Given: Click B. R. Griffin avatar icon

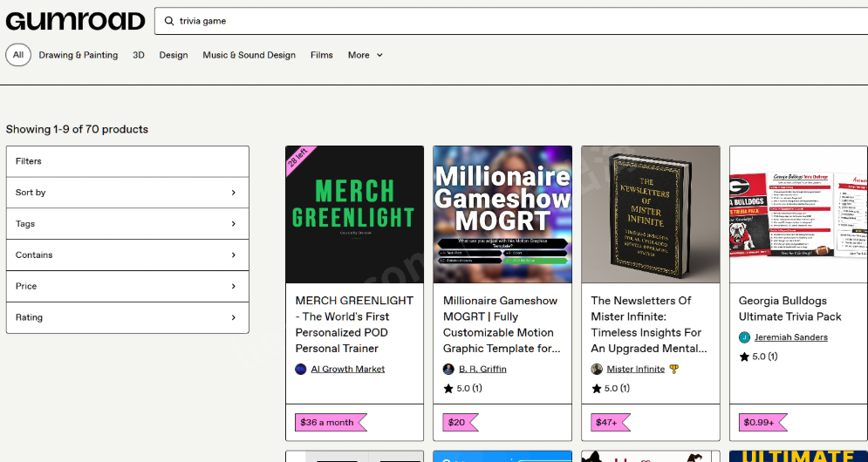Looking at the screenshot, I should click(x=448, y=369).
